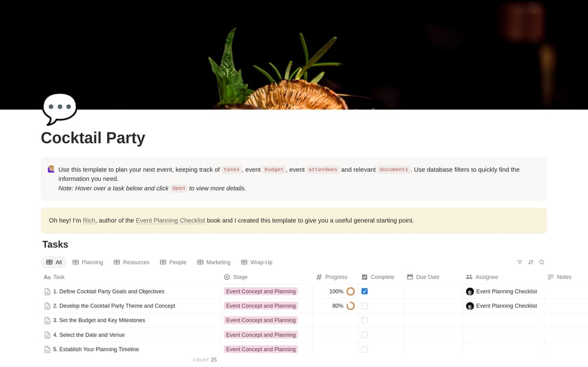Click the Due Date cell of task 1
The width and height of the screenshot is (588, 367).
[433, 291]
